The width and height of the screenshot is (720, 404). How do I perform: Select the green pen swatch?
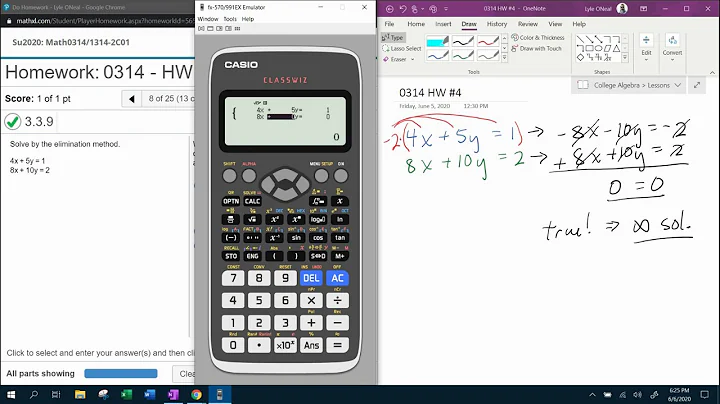tap(463, 56)
